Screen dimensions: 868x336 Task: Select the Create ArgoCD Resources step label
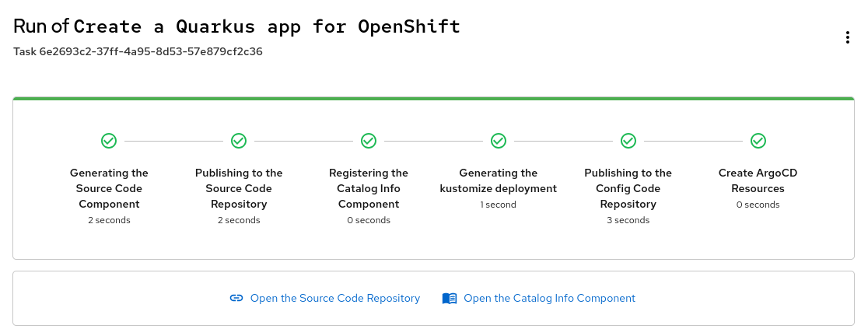click(x=758, y=180)
